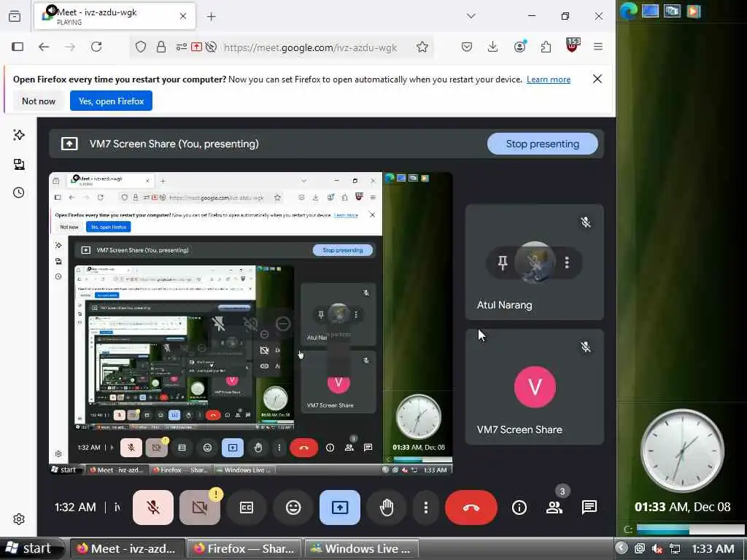Image resolution: width=747 pixels, height=560 pixels.
Task: Open more options on Atul Narang tile
Action: [x=567, y=262]
